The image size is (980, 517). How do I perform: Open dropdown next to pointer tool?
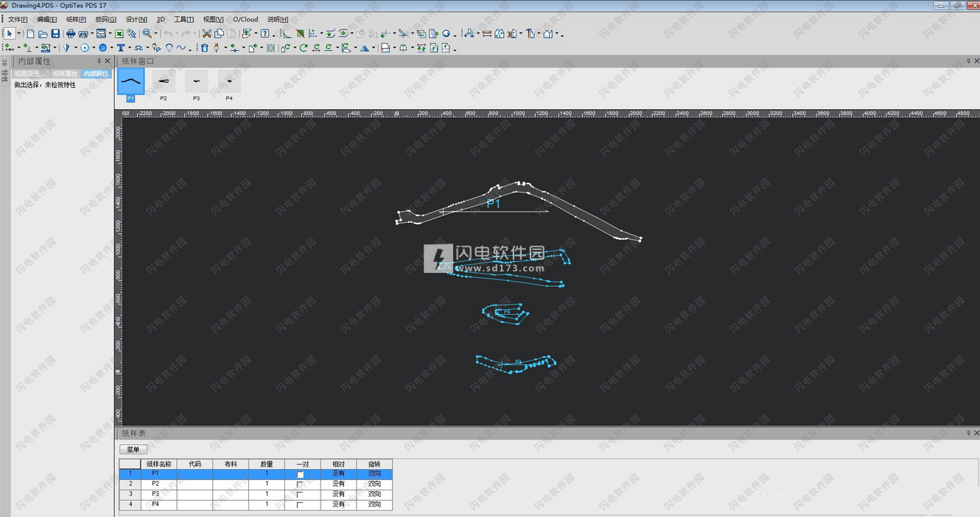point(18,34)
